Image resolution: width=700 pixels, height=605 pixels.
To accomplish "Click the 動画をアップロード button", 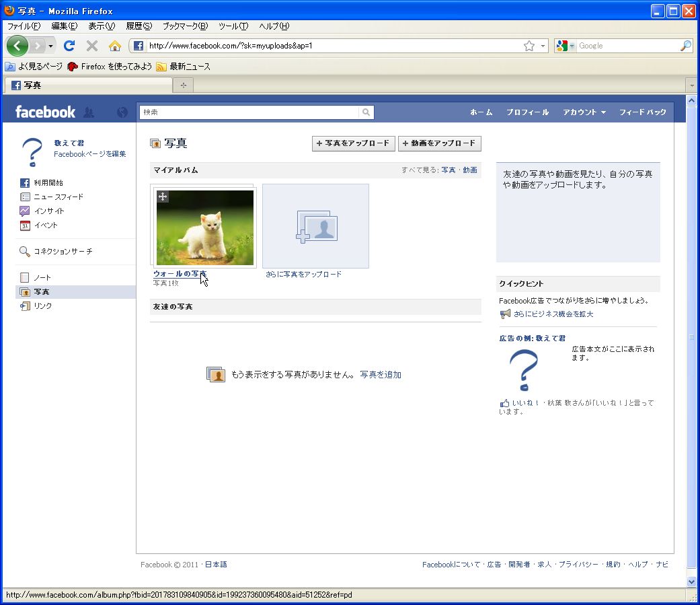I will 439,143.
